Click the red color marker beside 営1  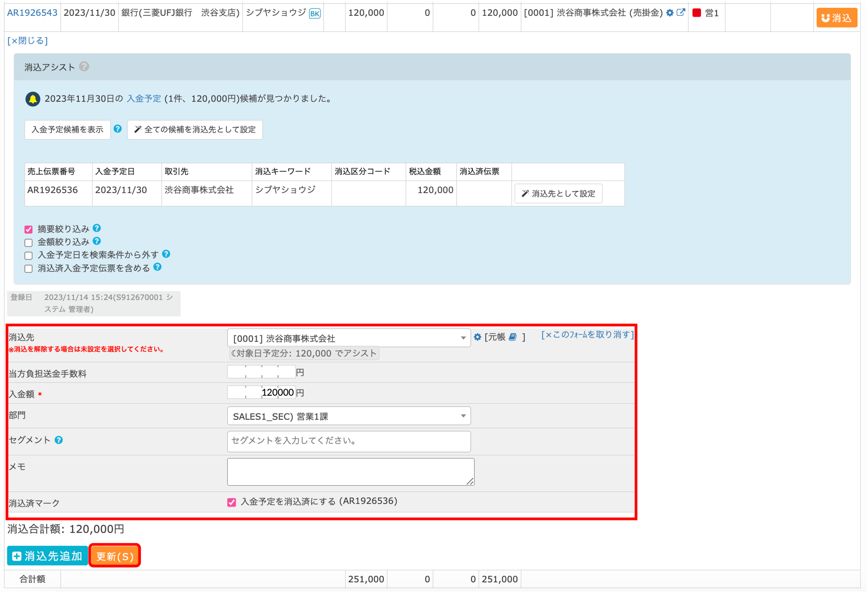697,13
